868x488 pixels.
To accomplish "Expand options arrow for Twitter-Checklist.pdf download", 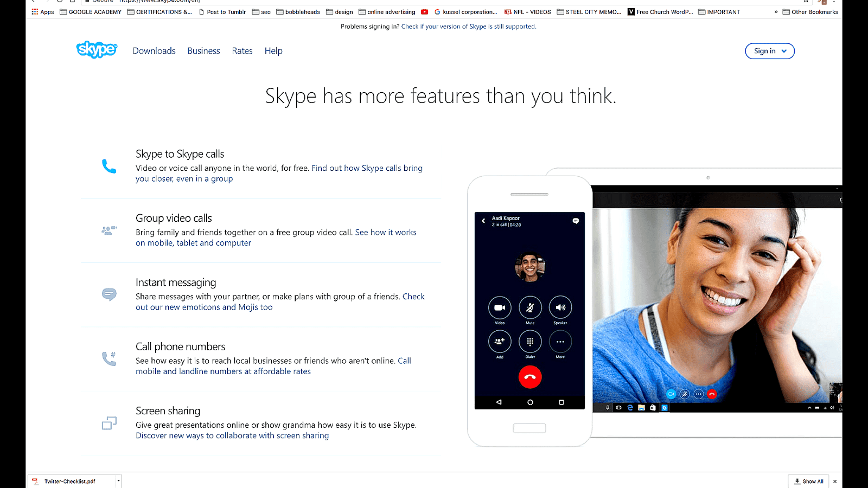I will (118, 481).
